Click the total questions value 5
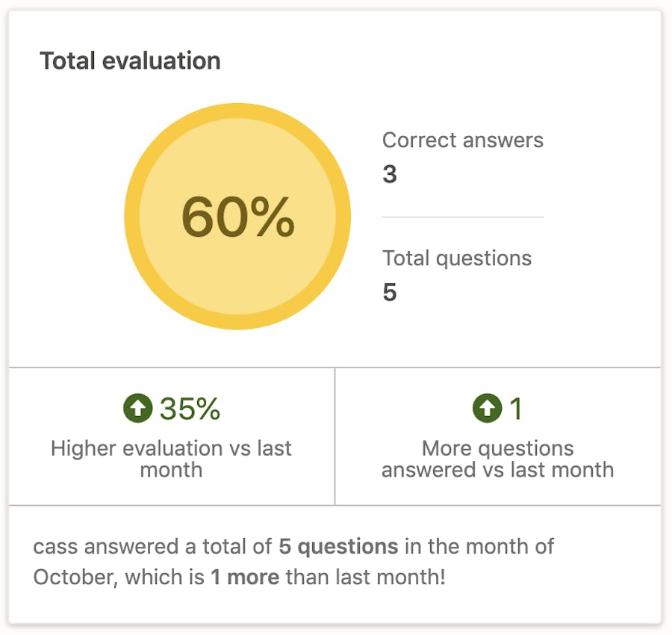Viewport: 672px width, 635px height. click(x=390, y=292)
